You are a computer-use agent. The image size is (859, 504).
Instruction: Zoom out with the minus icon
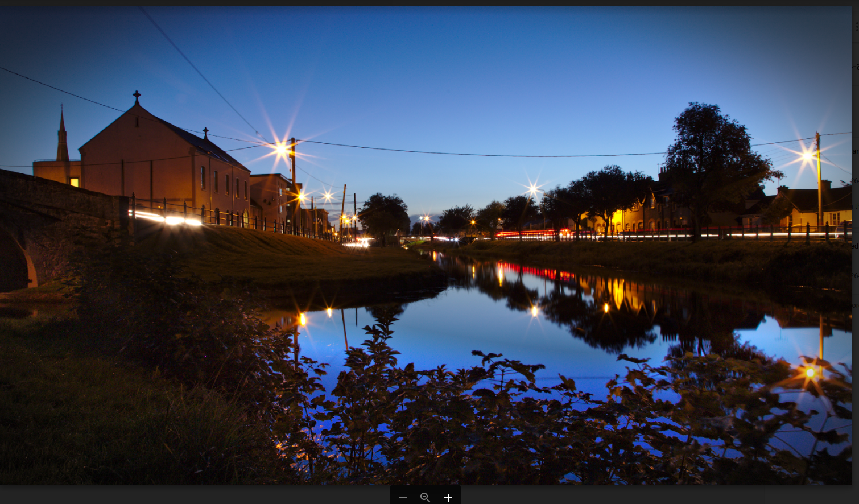click(x=403, y=498)
